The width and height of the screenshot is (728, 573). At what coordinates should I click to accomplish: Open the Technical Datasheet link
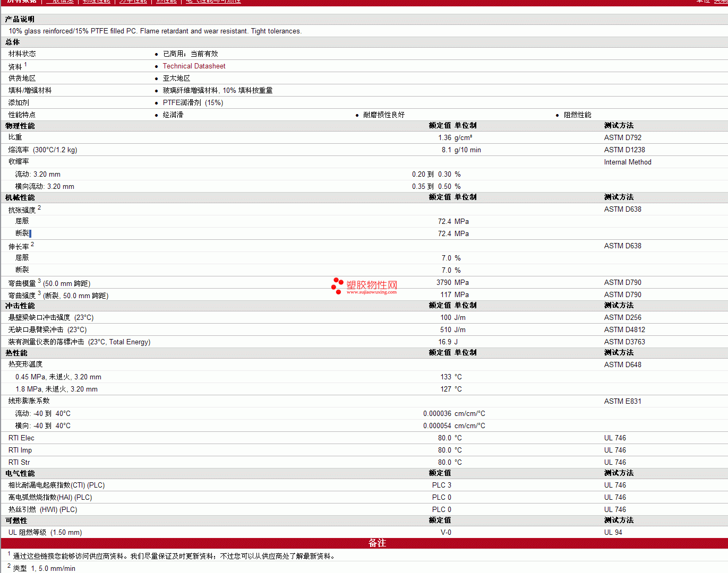click(x=194, y=66)
